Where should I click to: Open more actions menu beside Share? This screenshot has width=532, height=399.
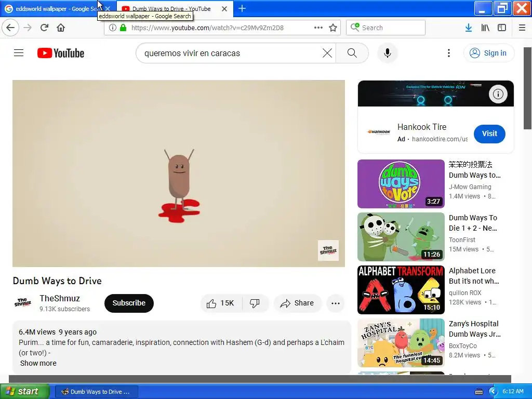pyautogui.click(x=336, y=303)
